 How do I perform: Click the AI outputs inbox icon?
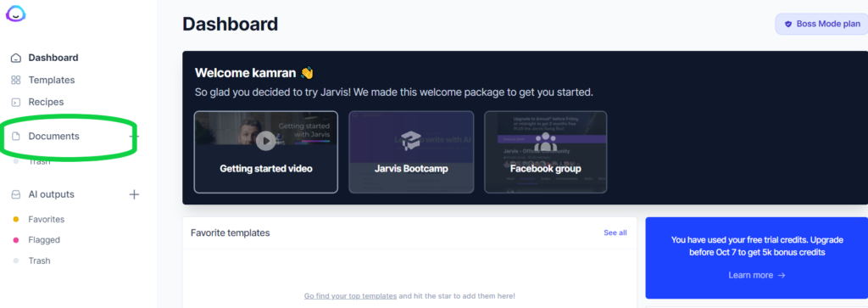pyautogui.click(x=16, y=194)
